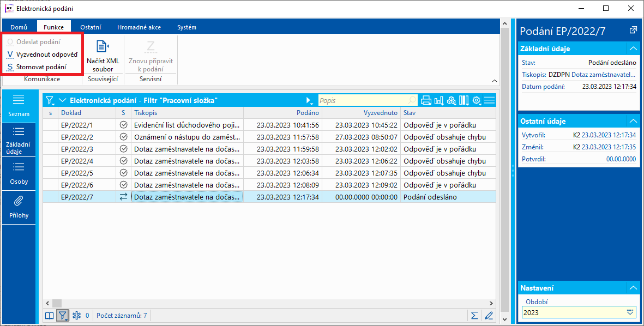644x326 pixels.
Task: Click the horizontal scrollbar left arrow
Action: [47, 304]
